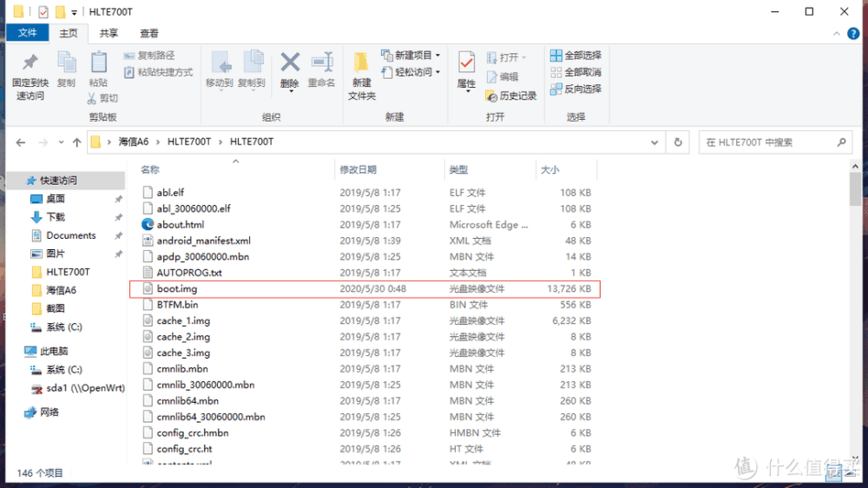Click Paste shortcut button
Viewport: 868px width, 488px height.
[x=158, y=72]
